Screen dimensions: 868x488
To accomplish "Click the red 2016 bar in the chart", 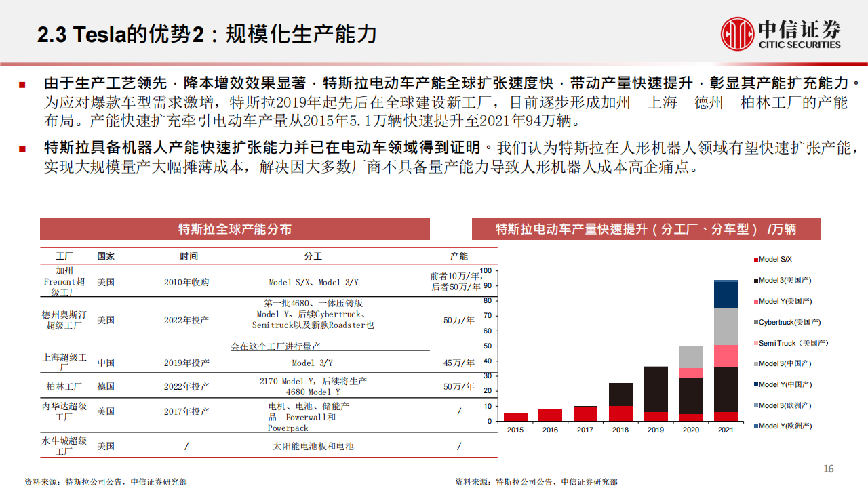I will pyautogui.click(x=551, y=415).
